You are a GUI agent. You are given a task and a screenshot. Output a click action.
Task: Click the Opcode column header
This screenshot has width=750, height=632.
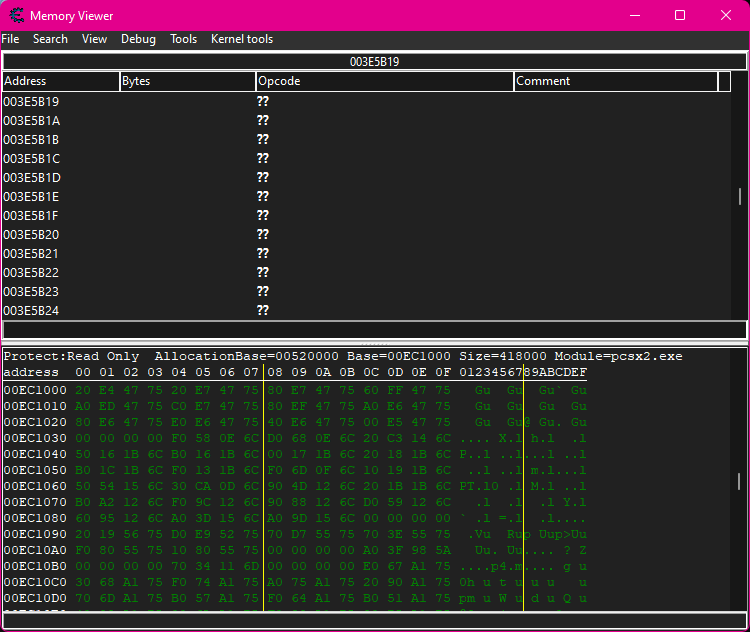385,81
